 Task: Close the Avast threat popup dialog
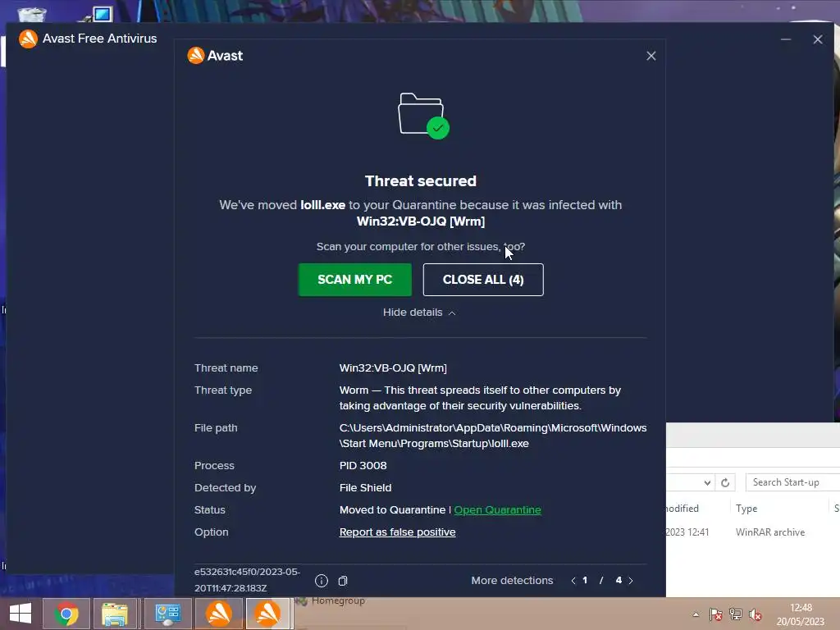point(651,56)
